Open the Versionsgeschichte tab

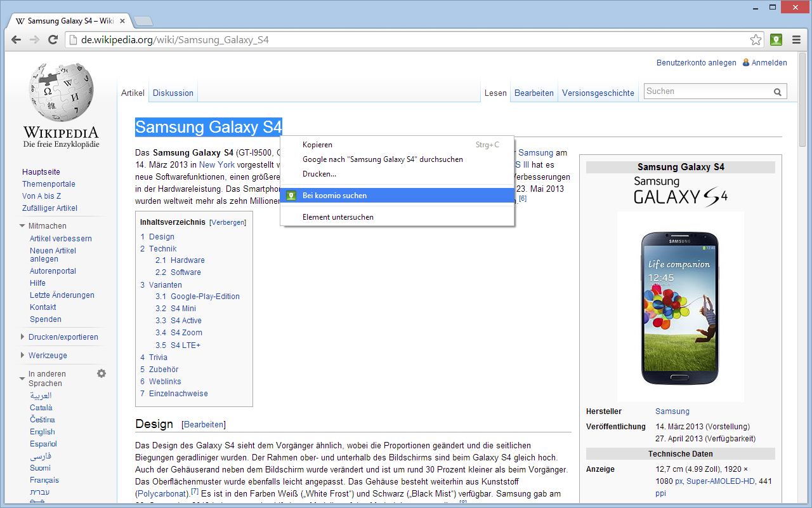598,93
